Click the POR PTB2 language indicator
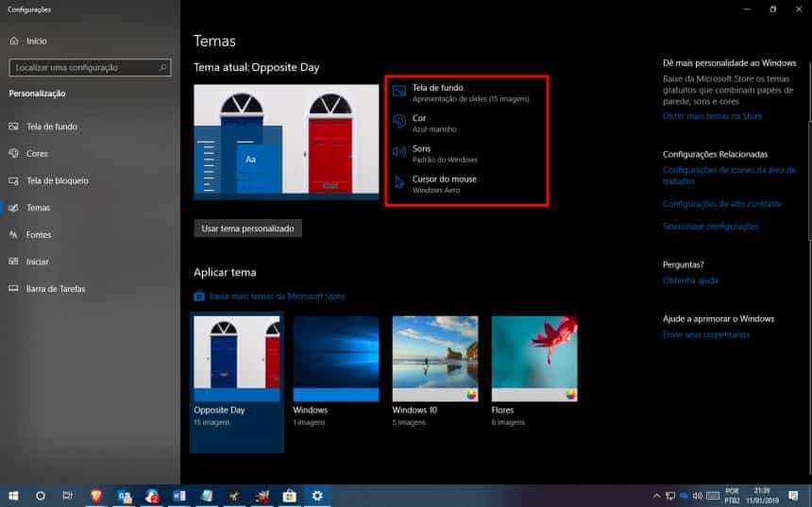This screenshot has width=812, height=507. click(x=732, y=496)
